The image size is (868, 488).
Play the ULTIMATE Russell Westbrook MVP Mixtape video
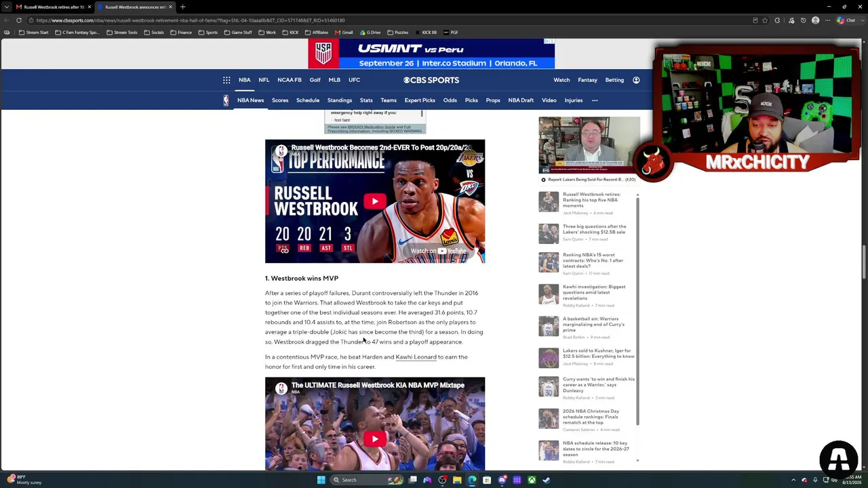pos(375,439)
